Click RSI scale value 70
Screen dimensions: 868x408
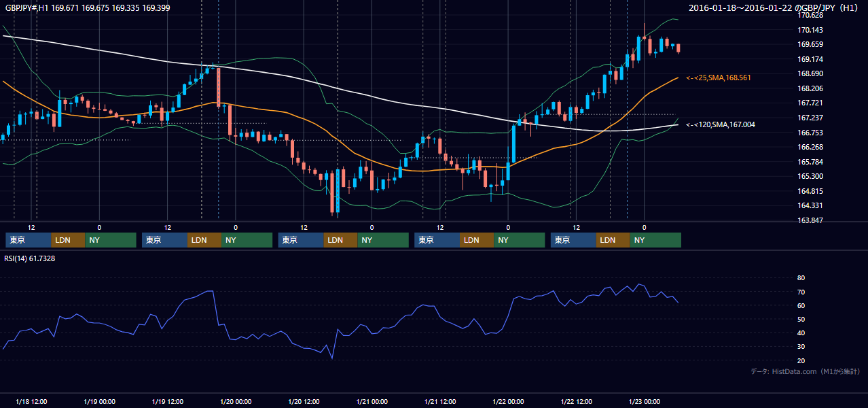coord(801,292)
